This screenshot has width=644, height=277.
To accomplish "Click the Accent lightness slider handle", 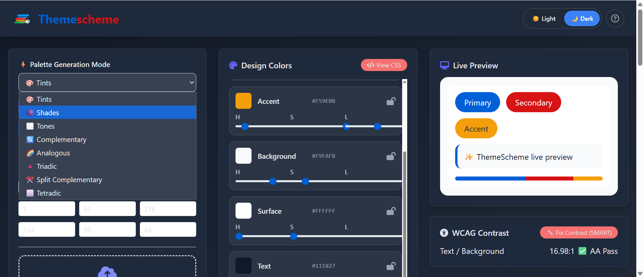I will tap(377, 126).
